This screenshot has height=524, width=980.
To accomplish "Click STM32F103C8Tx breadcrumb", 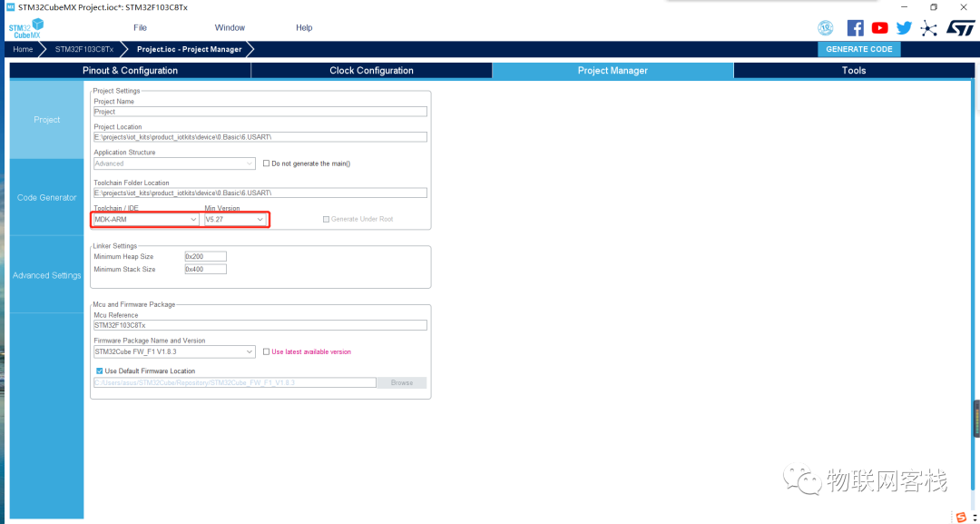I will [x=84, y=49].
